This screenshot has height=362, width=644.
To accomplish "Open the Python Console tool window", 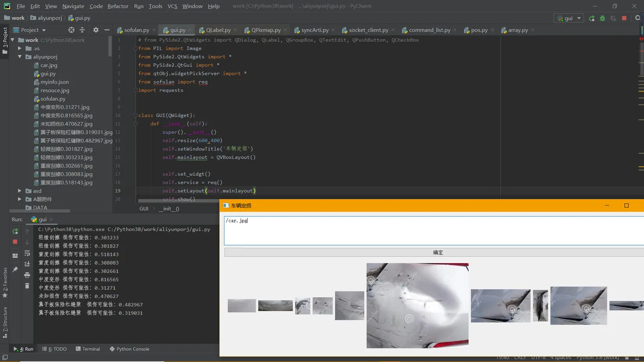I will [129, 349].
